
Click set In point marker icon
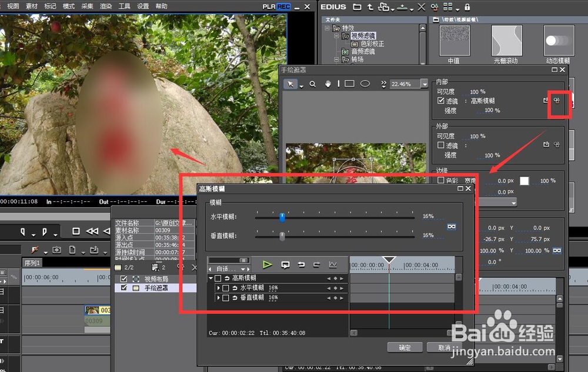coord(23,232)
